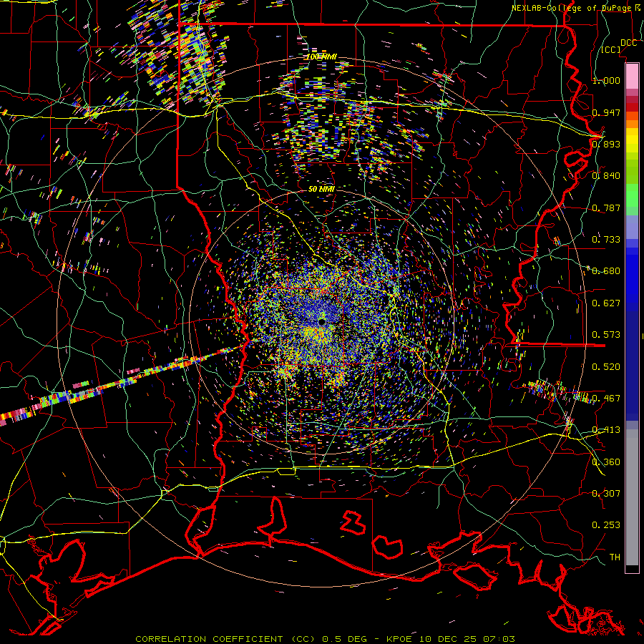Click the TH threshold label
Screen dimensions: 644x644
(x=615, y=557)
